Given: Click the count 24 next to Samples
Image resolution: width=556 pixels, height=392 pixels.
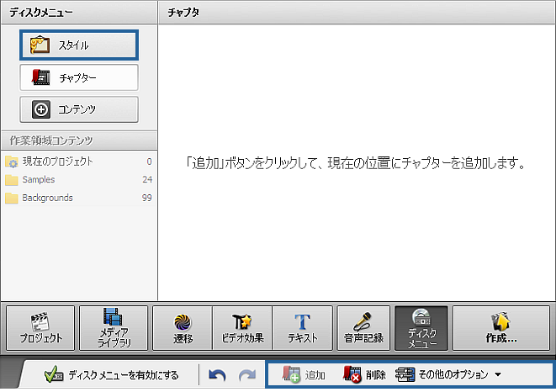Looking at the screenshot, I should point(147,179).
